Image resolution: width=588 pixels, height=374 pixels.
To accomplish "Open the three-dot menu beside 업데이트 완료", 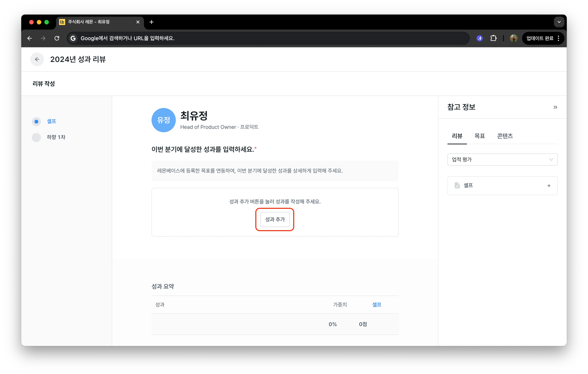I will coord(558,38).
